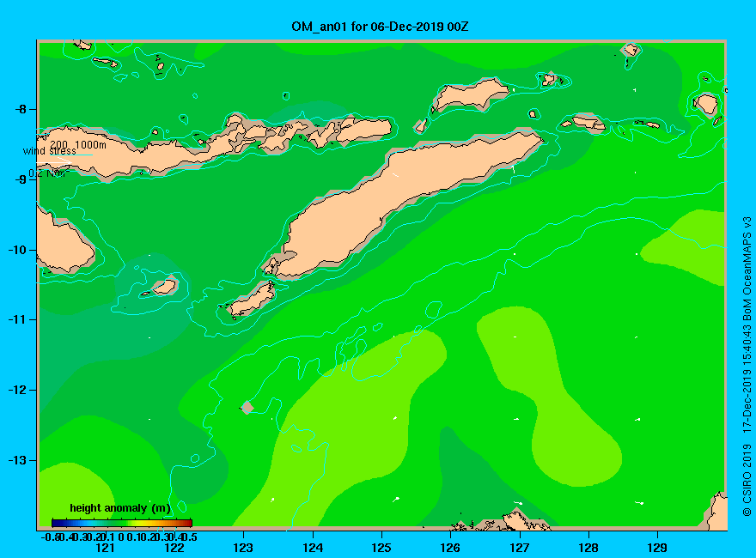Click the '0.5' maximum color scale tick label
756x558 pixels.
[x=190, y=537]
